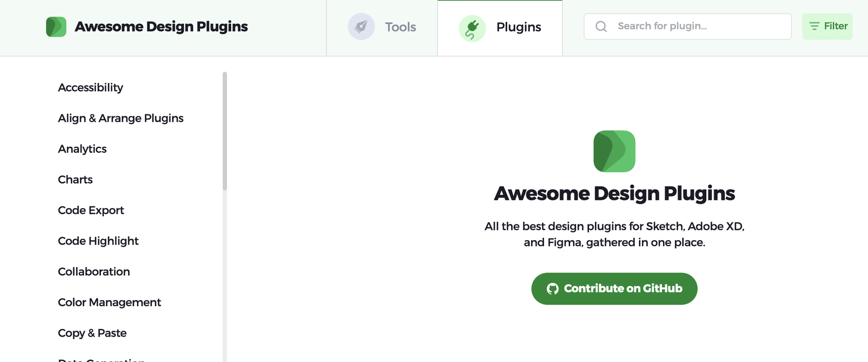Switch to the Tools tab
The image size is (868, 362).
point(382,28)
